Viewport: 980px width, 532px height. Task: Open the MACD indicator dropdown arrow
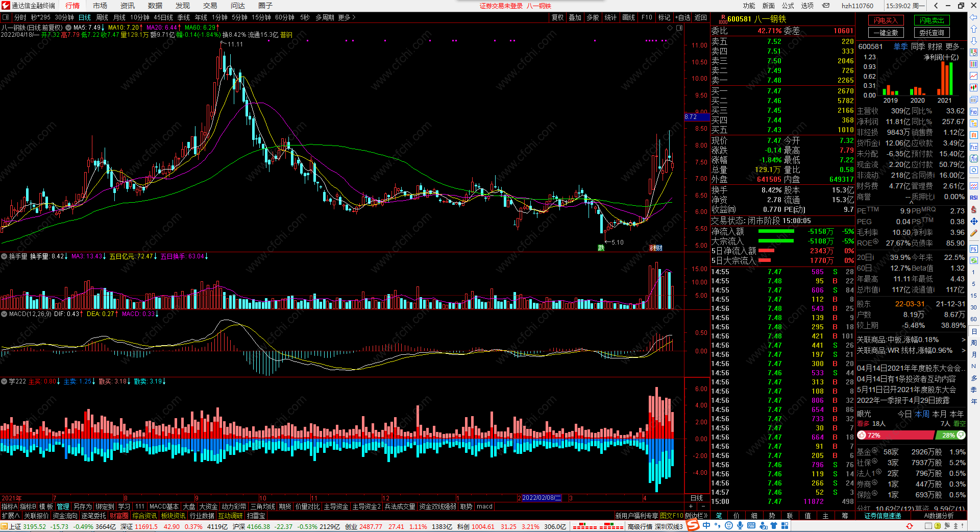[4, 314]
